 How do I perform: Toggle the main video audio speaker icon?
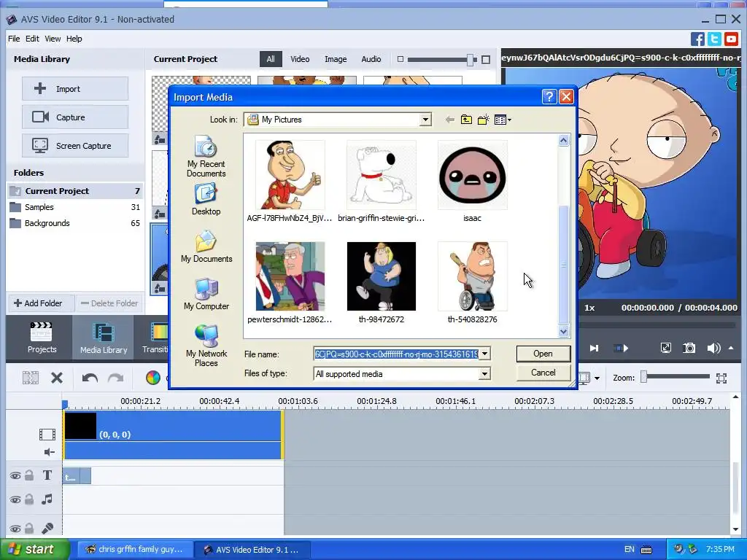pos(49,452)
